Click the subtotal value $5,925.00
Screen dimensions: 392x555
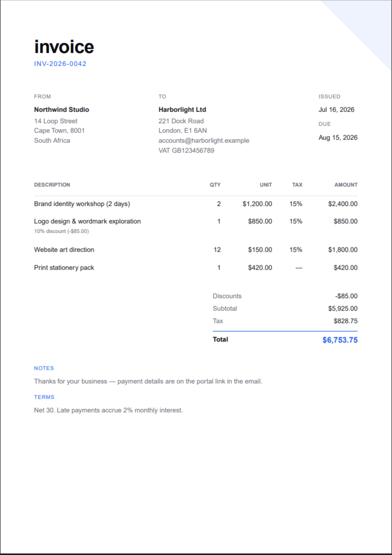343,309
